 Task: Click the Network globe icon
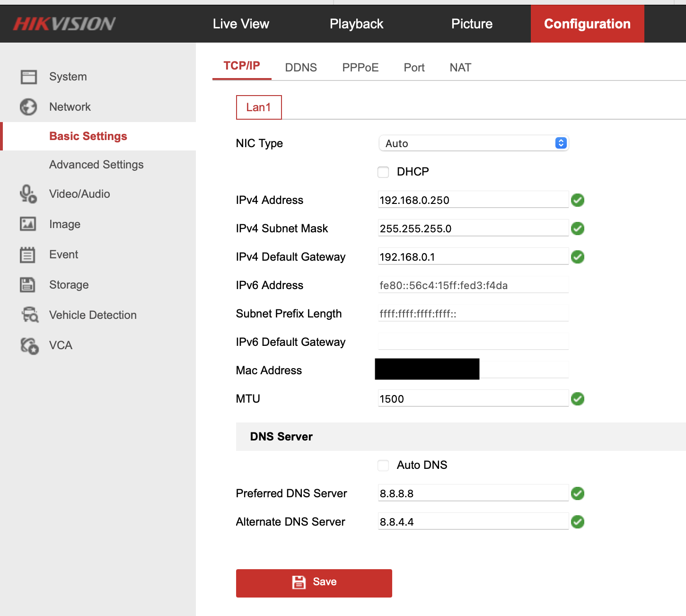pos(28,107)
